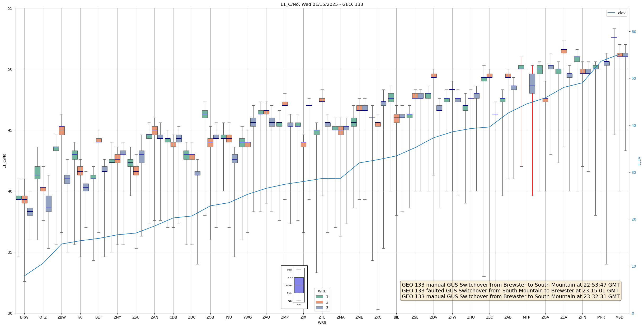
Task: Click the ZOB x-axis station label
Action: click(210, 317)
